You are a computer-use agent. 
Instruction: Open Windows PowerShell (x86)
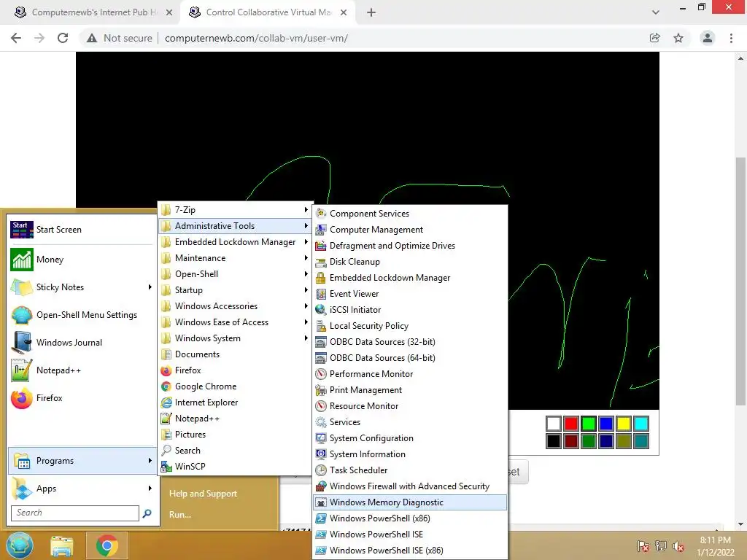point(410,518)
